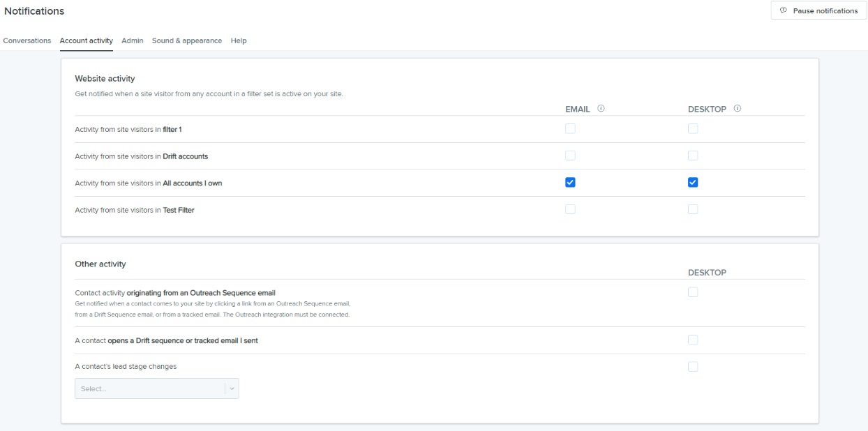Click the Other activity heading
The width and height of the screenshot is (868, 431).
100,264
